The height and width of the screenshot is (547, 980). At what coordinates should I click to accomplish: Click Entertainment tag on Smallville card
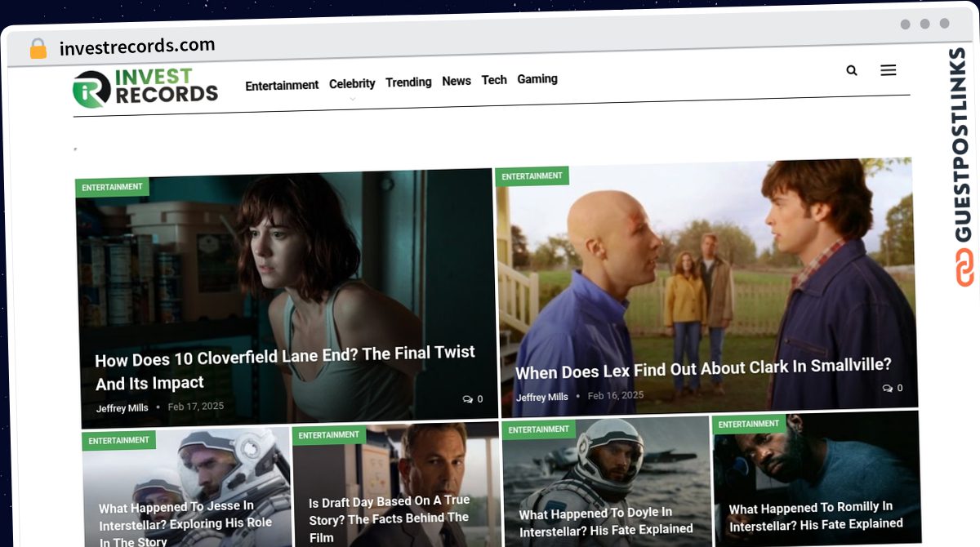(532, 176)
